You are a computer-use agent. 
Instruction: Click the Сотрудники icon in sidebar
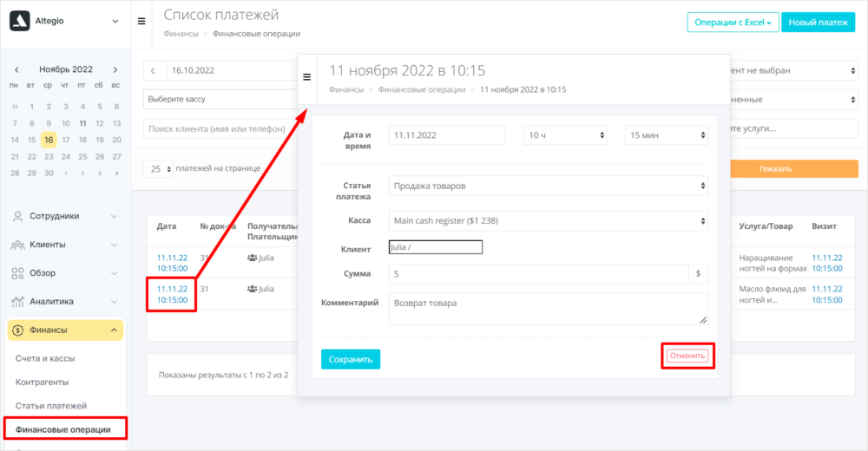pos(17,216)
